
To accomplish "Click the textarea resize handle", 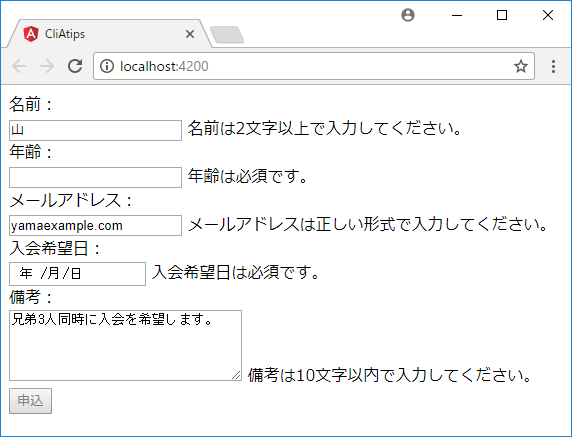I will 236,375.
